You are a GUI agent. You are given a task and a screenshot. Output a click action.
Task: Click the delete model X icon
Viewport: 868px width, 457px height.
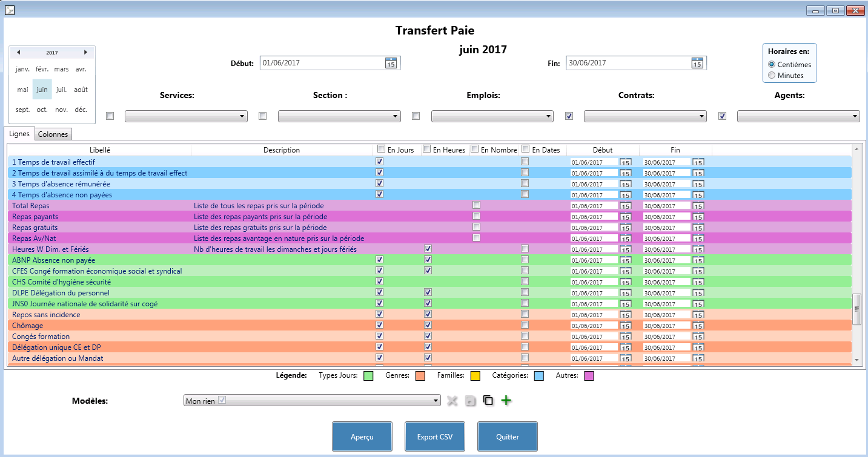452,401
